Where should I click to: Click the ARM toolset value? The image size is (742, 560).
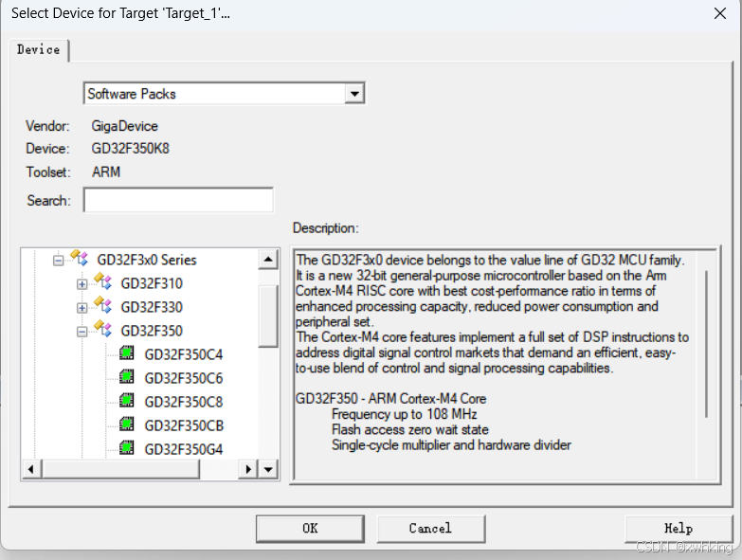tap(106, 172)
